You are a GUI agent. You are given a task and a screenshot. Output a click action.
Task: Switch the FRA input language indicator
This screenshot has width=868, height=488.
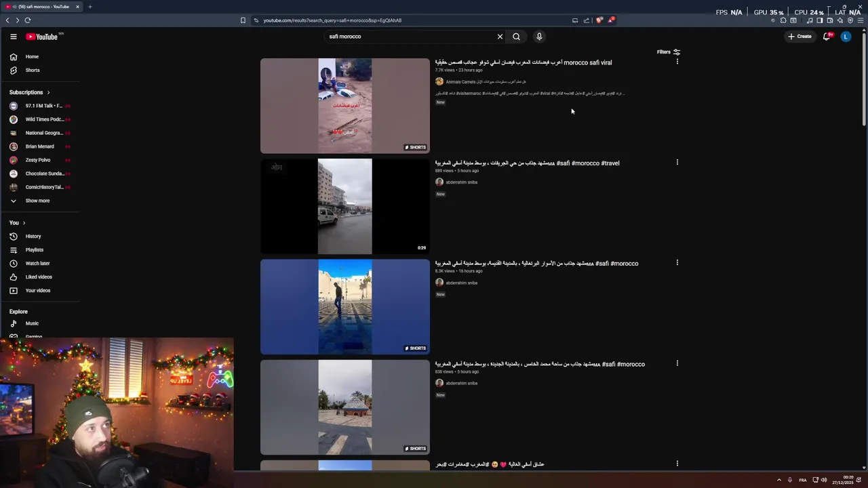click(803, 480)
